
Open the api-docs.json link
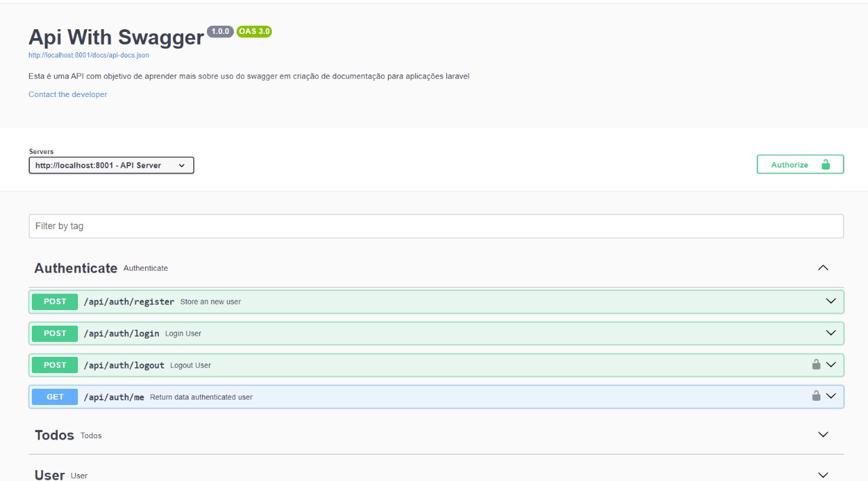tap(89, 55)
